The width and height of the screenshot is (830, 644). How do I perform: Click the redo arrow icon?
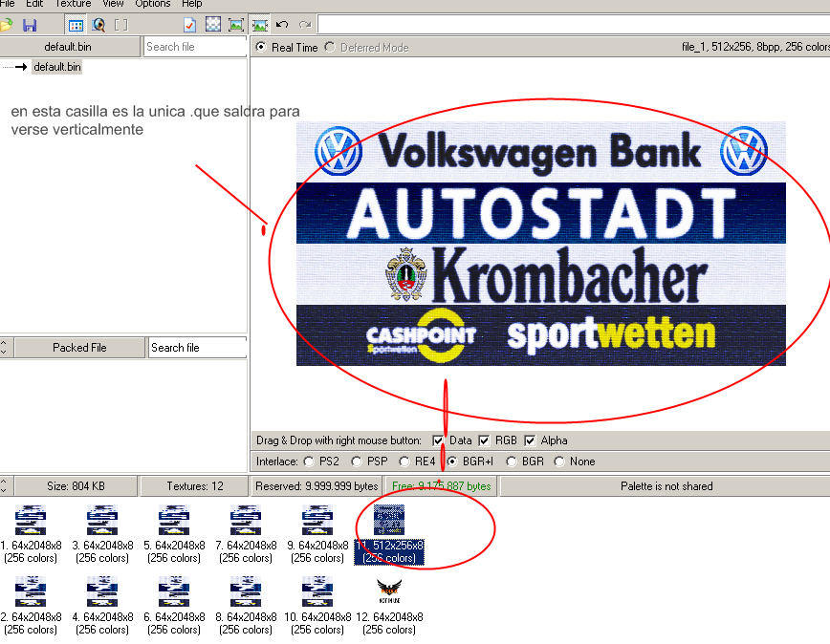pos(305,24)
